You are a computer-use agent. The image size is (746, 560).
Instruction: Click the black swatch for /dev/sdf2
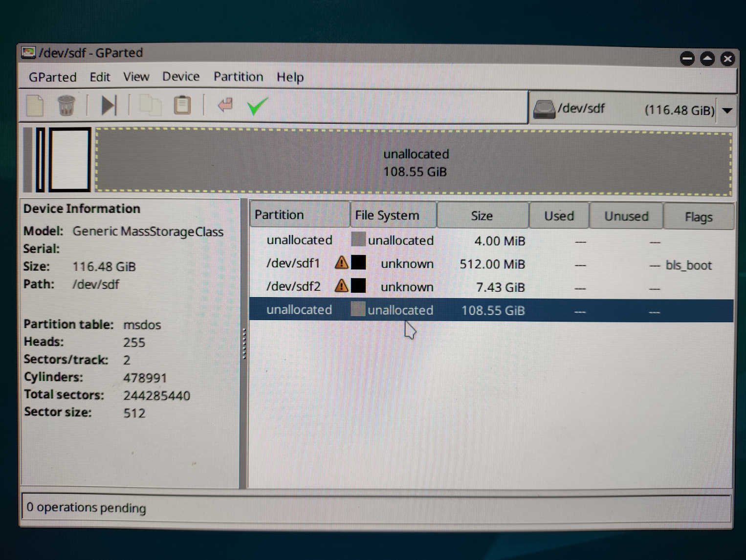pos(358,285)
